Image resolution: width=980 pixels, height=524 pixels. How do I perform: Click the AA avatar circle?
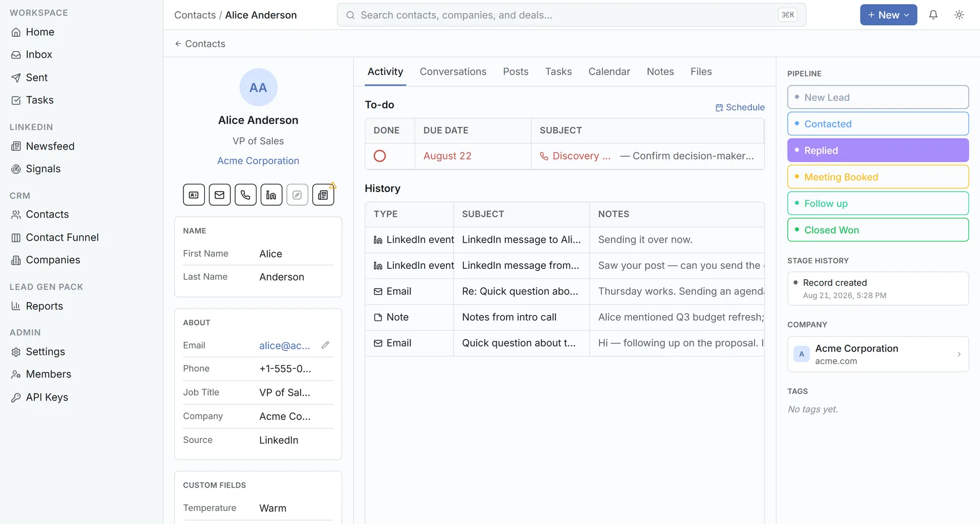[x=258, y=87]
